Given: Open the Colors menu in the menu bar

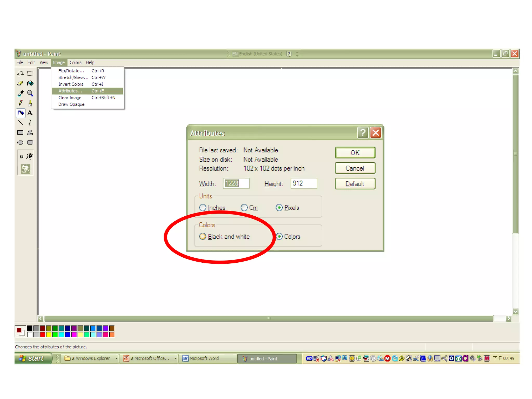Looking at the screenshot, I should tap(75, 63).
